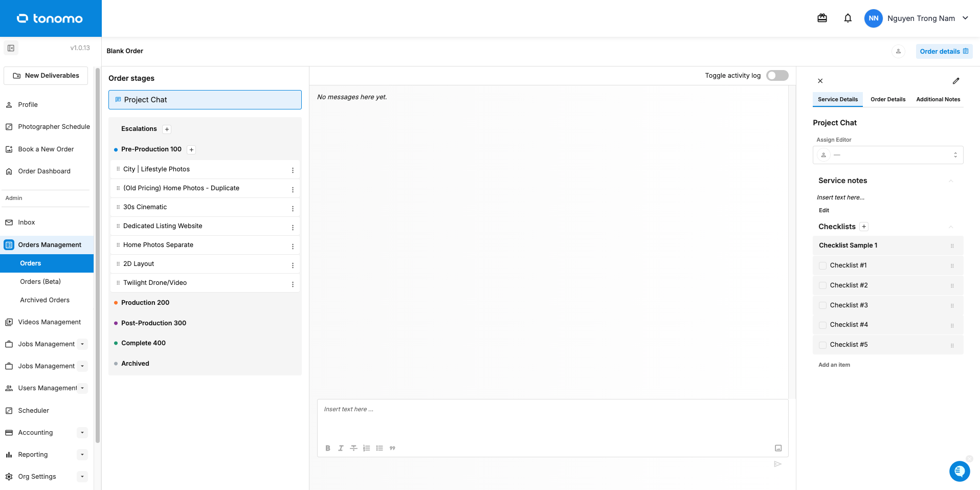Collapse the sidebar panel icon
The width and height of the screenshot is (980, 490).
(x=11, y=48)
